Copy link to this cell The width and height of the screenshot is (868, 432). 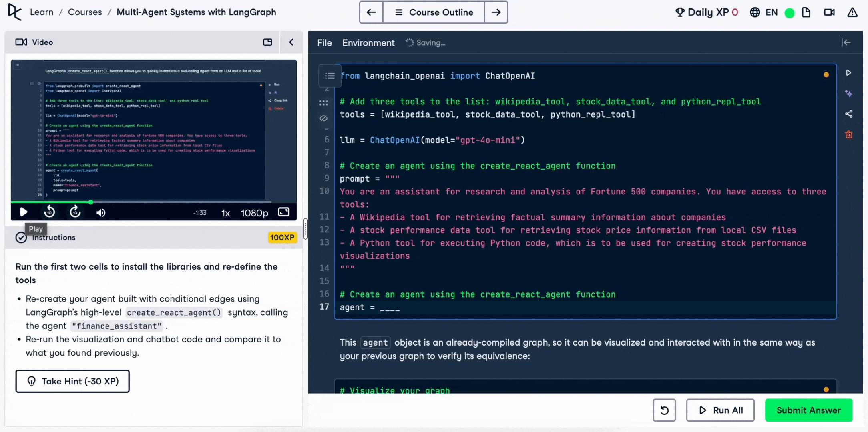click(x=848, y=114)
